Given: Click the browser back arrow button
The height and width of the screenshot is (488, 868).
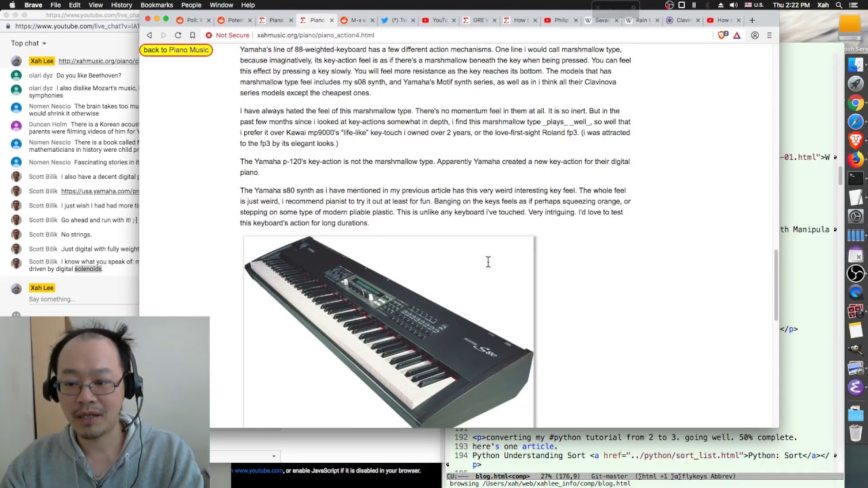Looking at the screenshot, I should (x=149, y=35).
